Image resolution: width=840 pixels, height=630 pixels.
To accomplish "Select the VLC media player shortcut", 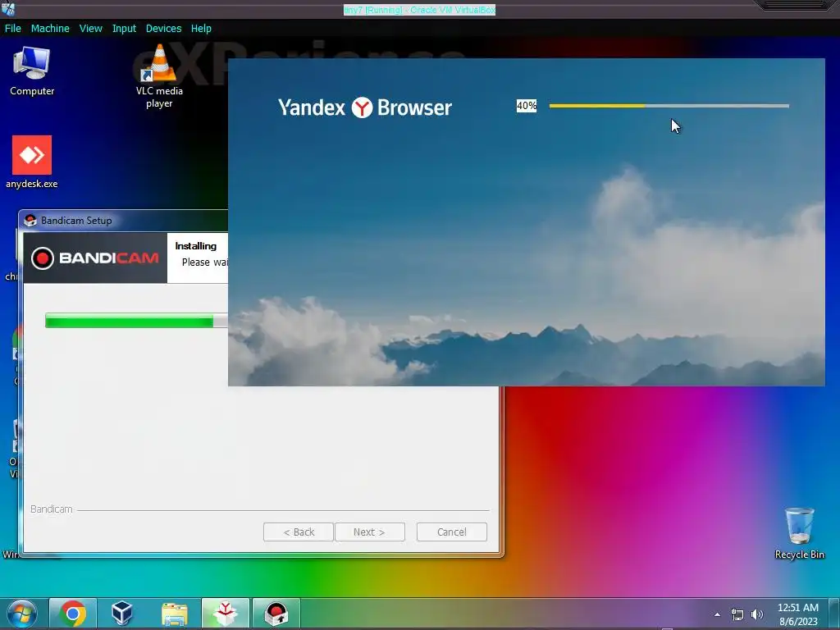I will tap(159, 76).
